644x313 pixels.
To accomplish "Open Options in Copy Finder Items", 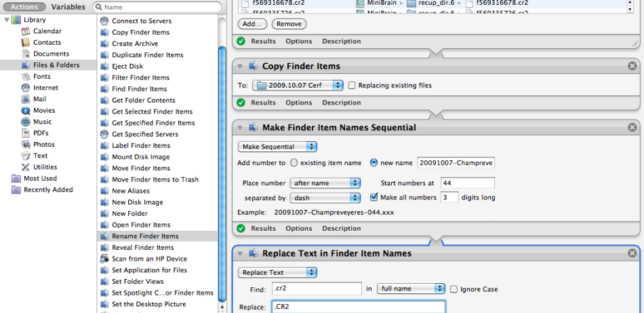I will click(298, 103).
